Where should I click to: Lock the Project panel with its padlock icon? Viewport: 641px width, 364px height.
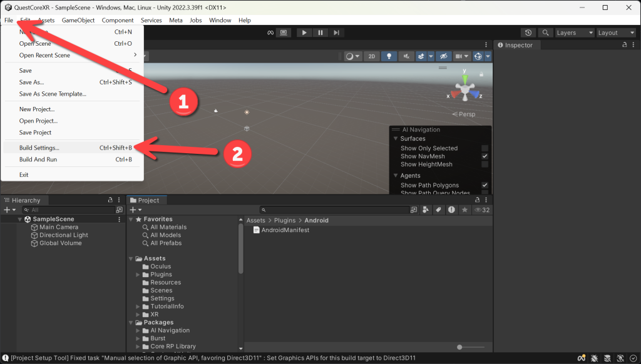(x=477, y=200)
